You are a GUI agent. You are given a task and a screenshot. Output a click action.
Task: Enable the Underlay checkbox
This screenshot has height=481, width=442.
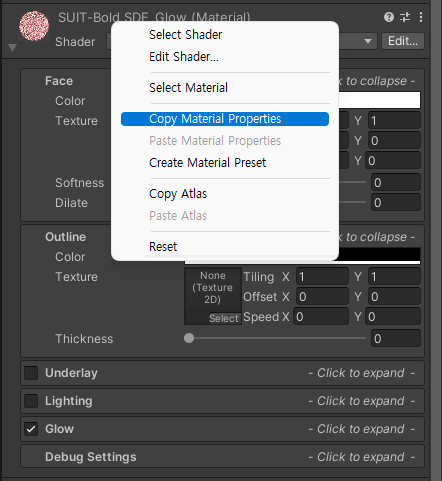pos(31,373)
